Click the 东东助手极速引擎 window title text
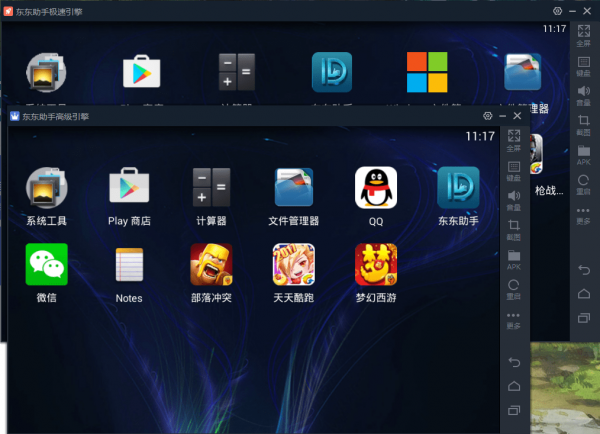This screenshot has height=434, width=600. point(49,12)
